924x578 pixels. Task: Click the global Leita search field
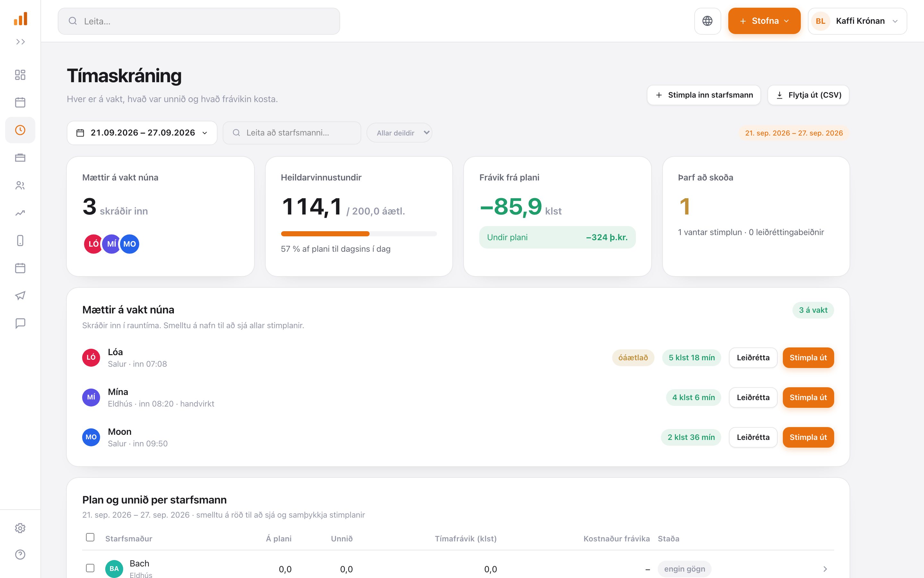199,21
